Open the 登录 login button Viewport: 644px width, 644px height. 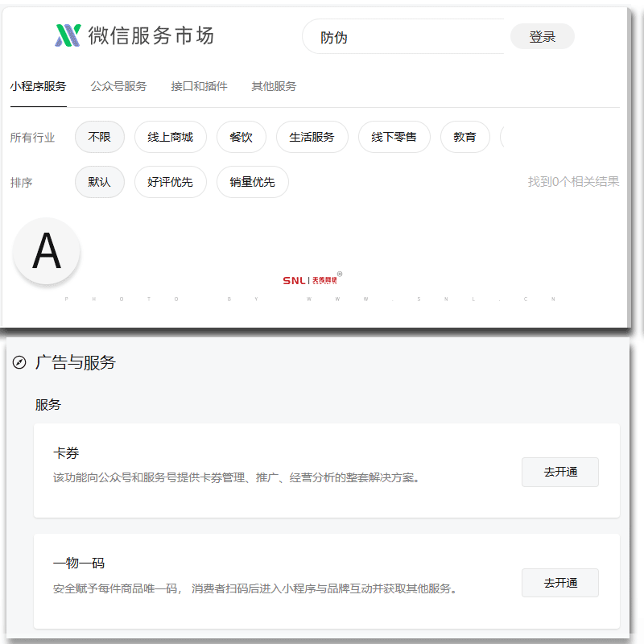tap(542, 35)
